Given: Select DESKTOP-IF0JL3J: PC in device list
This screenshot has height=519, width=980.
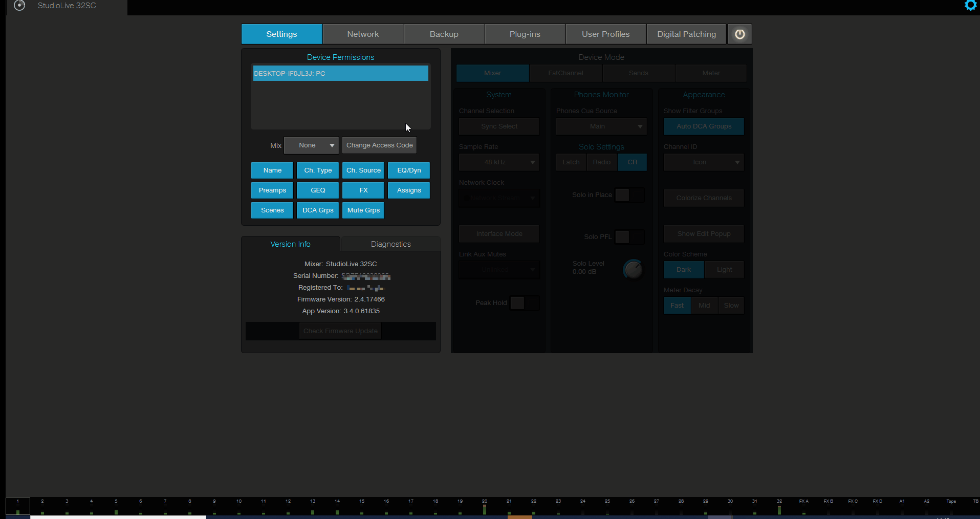Looking at the screenshot, I should [x=341, y=73].
